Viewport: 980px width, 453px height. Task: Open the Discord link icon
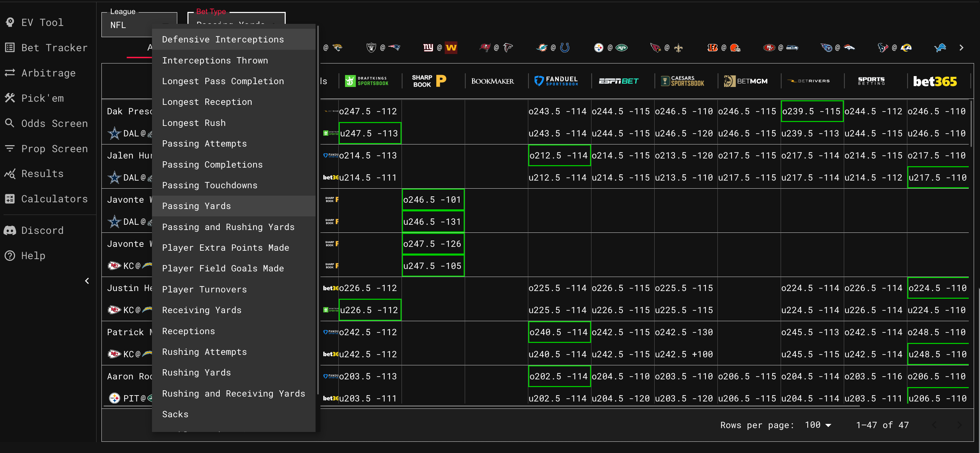10,230
